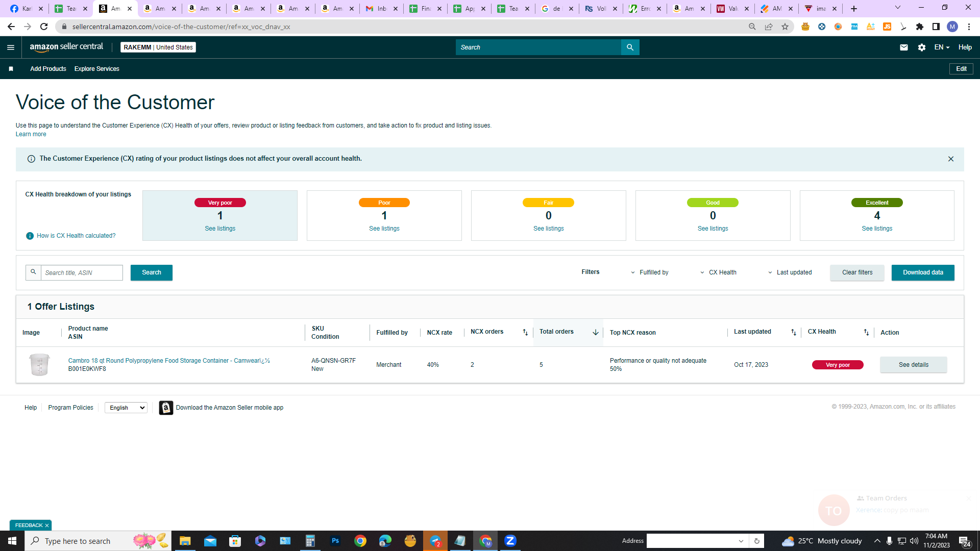Open Microsoft Edge from the taskbar
Image resolution: width=980 pixels, height=551 pixels.
click(x=385, y=541)
